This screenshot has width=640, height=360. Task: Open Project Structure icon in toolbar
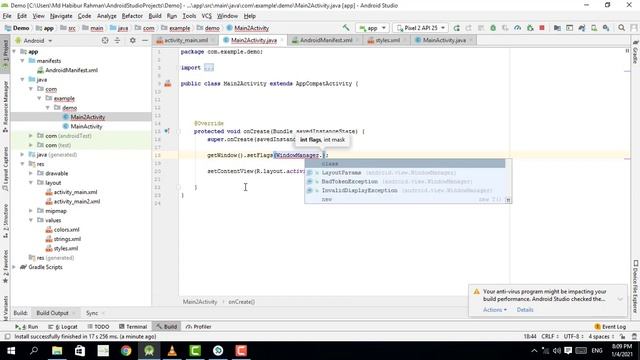coord(557,28)
